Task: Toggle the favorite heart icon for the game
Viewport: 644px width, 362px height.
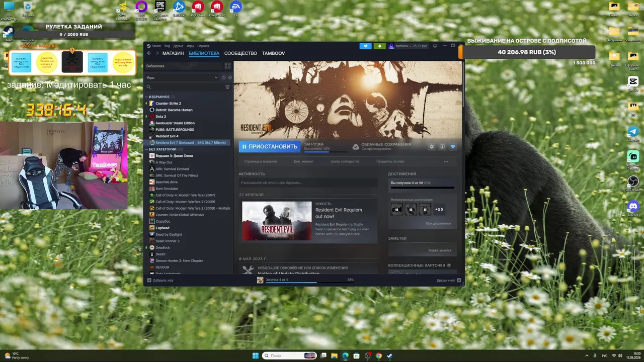Action: [x=452, y=147]
